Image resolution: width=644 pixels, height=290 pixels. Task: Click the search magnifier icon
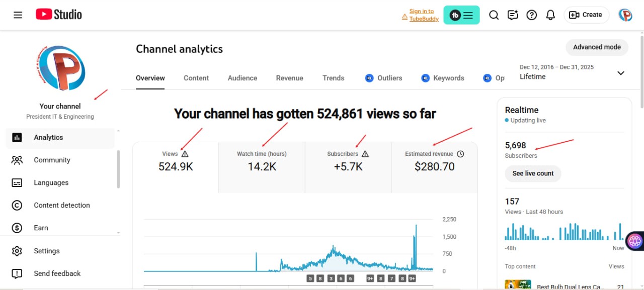(494, 15)
